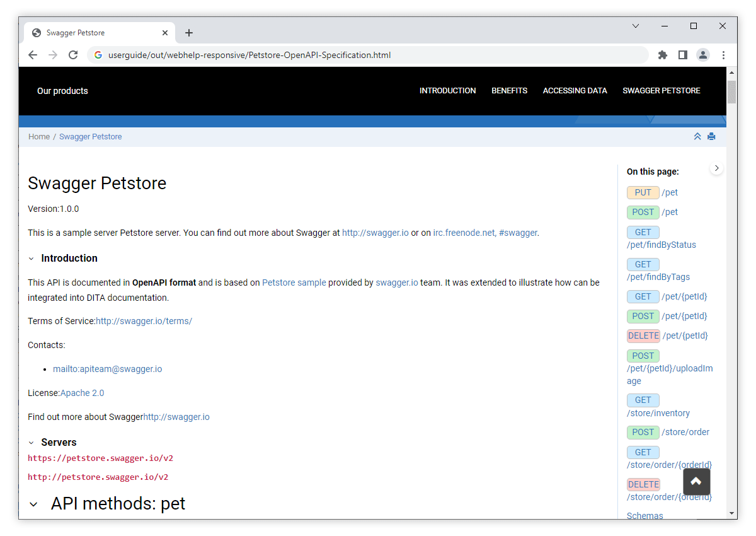This screenshot has height=536, width=756.
Task: Click the scrollbar down arrow
Action: pos(731,513)
